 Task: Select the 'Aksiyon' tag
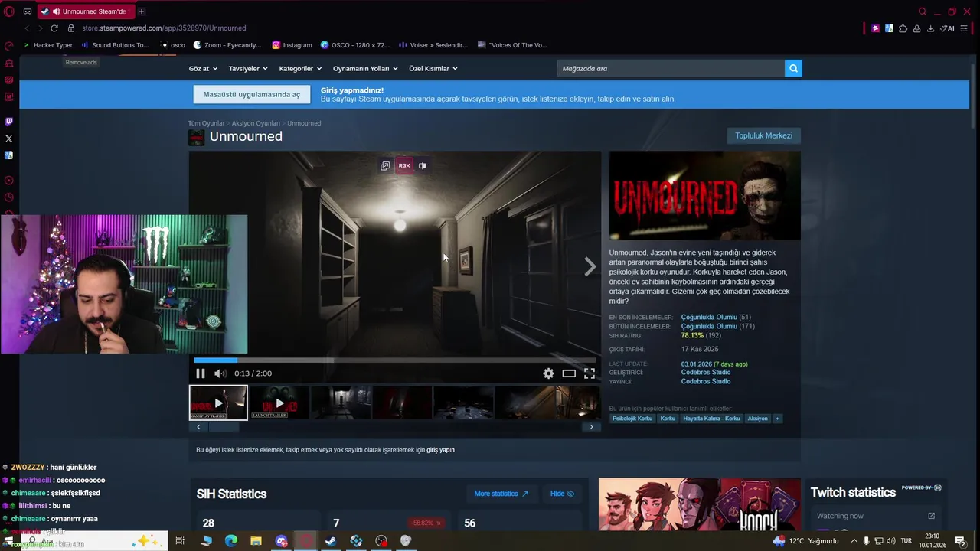(757, 419)
